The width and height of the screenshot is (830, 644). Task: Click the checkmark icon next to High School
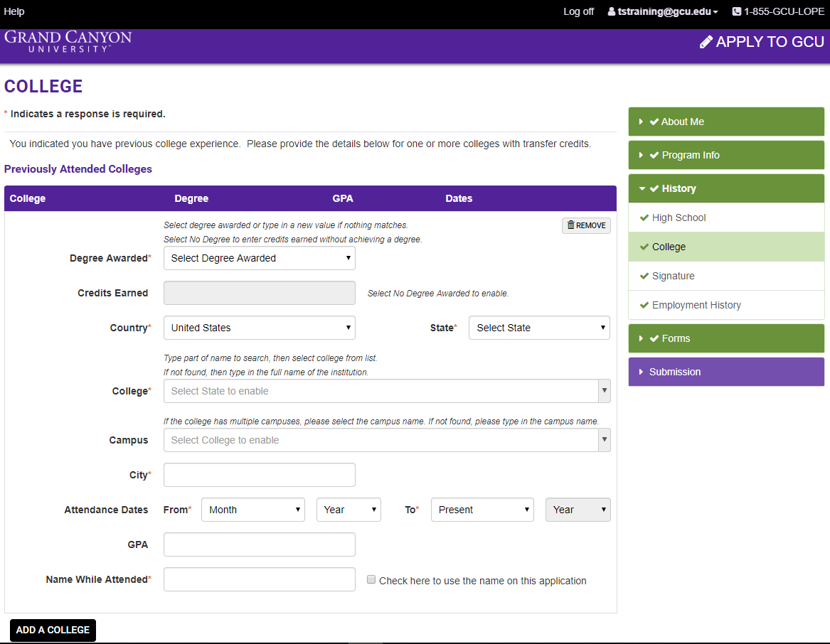point(644,218)
